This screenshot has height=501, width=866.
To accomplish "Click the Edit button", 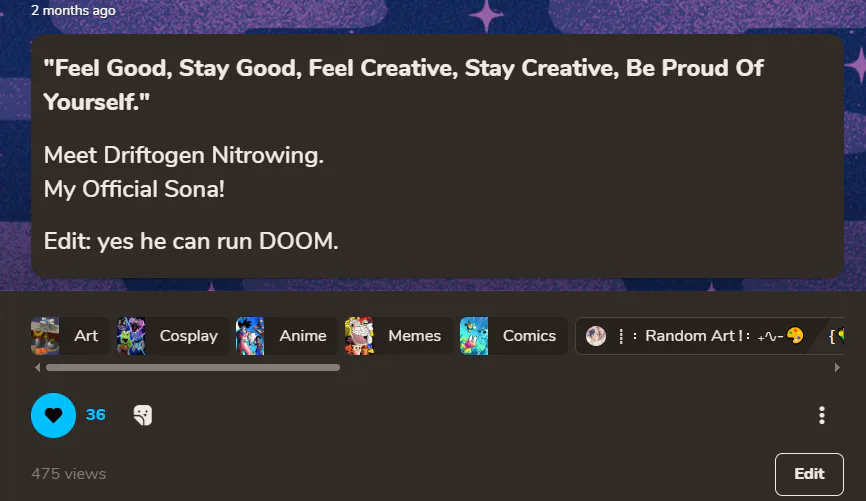I will (809, 474).
